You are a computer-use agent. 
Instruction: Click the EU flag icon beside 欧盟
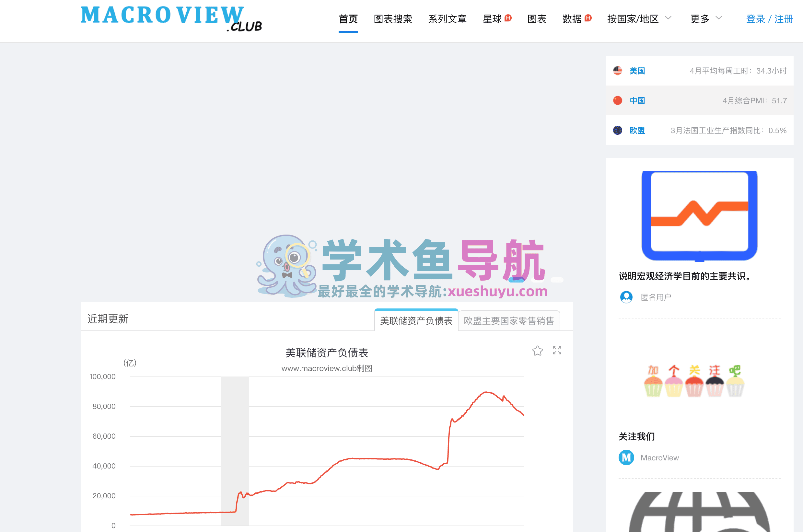point(618,130)
